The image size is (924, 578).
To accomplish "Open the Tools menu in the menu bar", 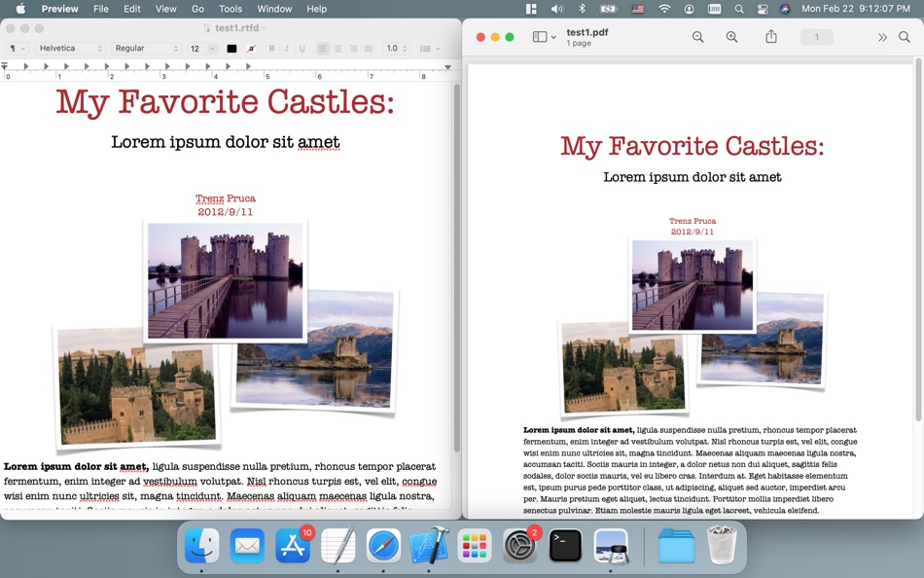I will coord(230,9).
